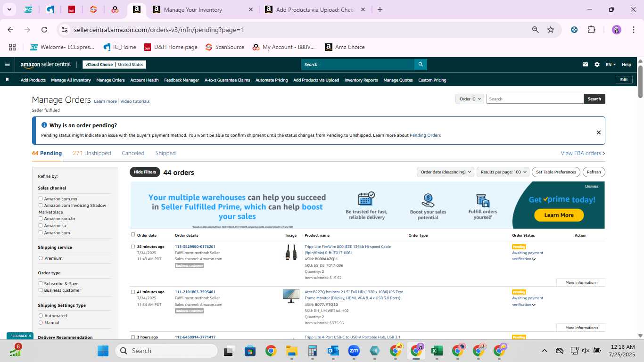Check the Amazon.com.mx sales channel filter

[x=41, y=199]
